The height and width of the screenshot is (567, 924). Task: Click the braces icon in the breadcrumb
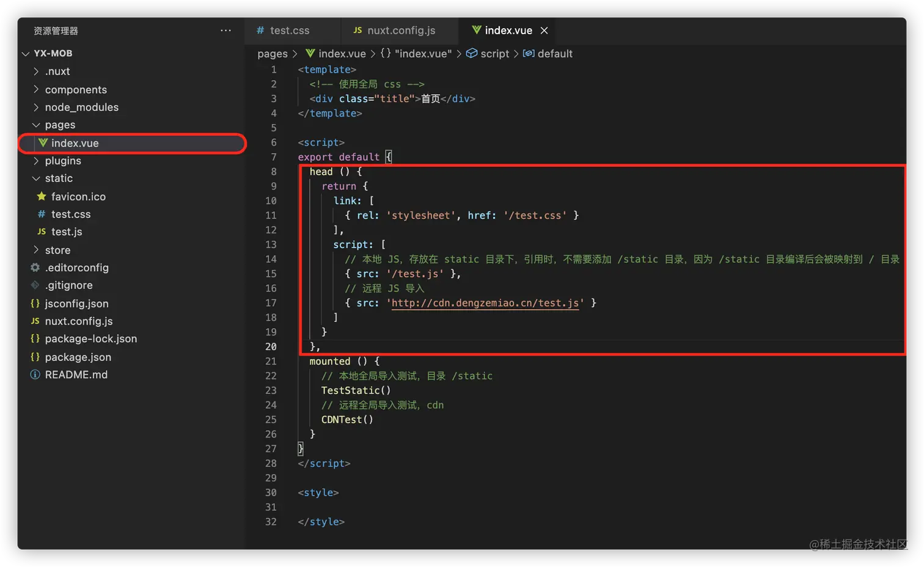[386, 53]
